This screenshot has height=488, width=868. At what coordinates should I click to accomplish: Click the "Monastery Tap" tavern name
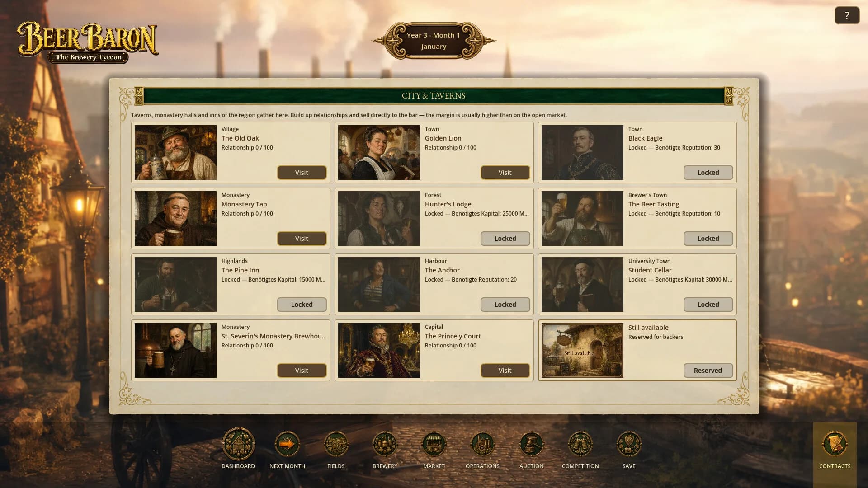[x=244, y=204]
